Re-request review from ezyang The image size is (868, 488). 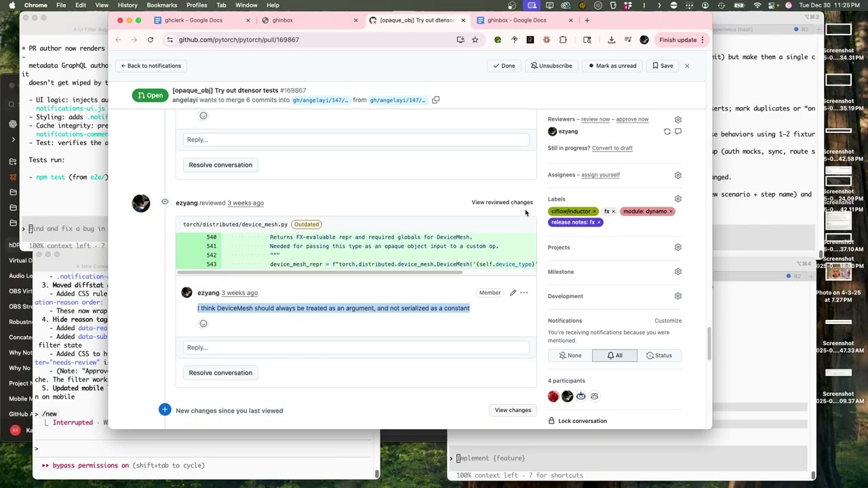tap(667, 131)
